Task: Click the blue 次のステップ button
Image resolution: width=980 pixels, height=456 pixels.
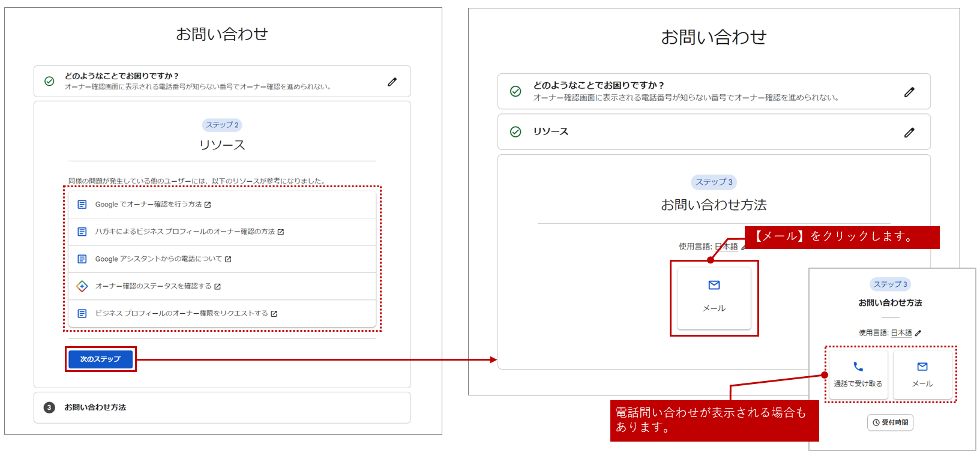Action: click(100, 359)
